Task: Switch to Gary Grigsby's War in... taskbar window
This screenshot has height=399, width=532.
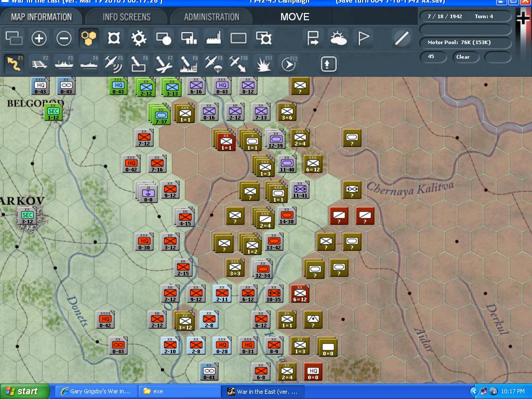Action: tap(96, 392)
